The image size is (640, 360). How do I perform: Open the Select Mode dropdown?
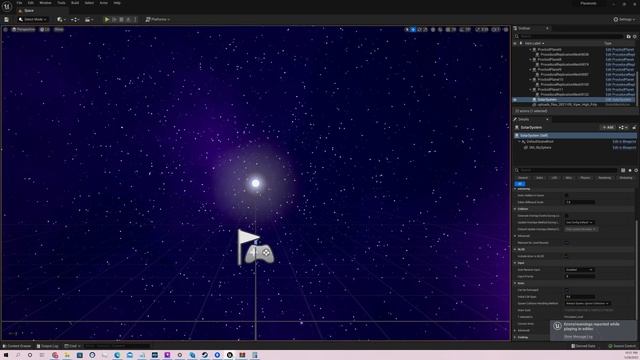[x=33, y=20]
